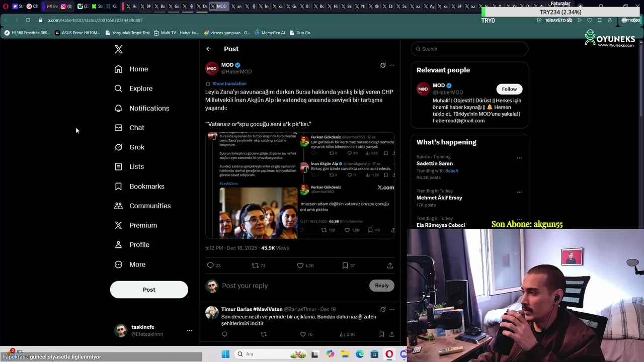Reload the page in browser toolbar

click(x=28, y=20)
